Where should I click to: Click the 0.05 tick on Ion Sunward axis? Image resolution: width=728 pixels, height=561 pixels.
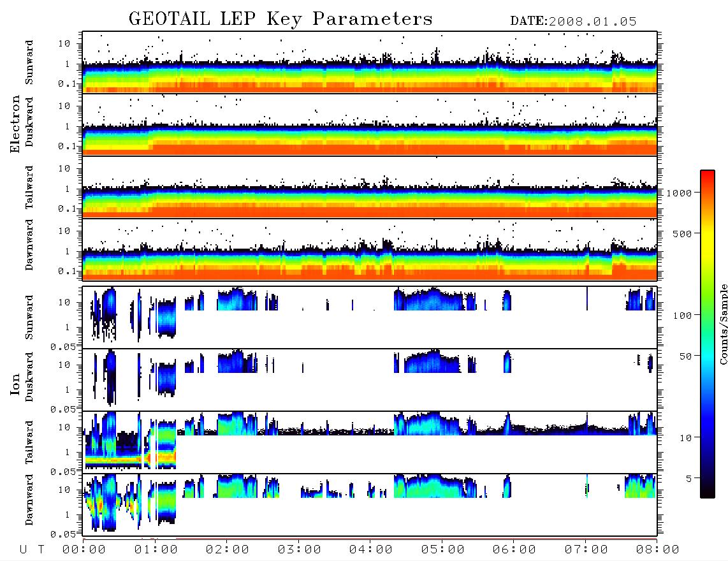pyautogui.click(x=63, y=346)
